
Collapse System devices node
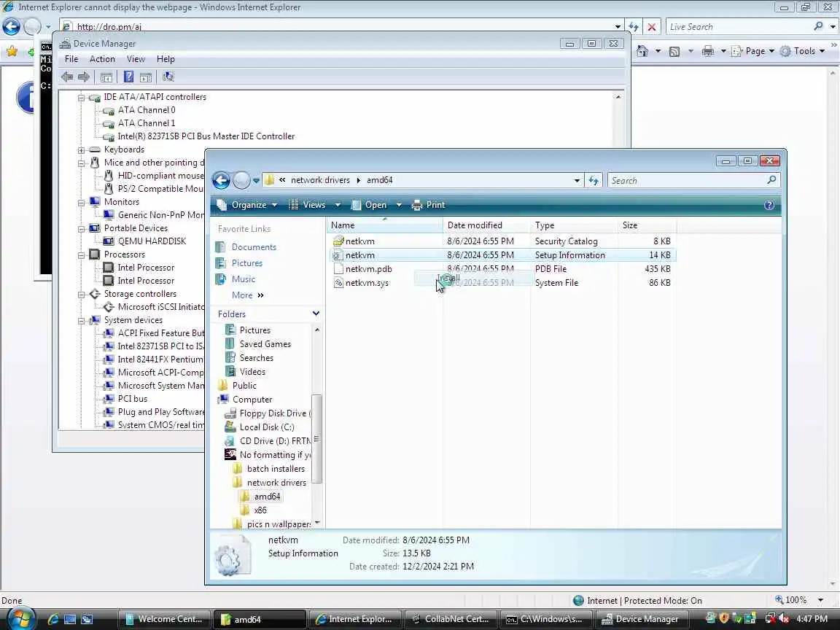tap(82, 321)
